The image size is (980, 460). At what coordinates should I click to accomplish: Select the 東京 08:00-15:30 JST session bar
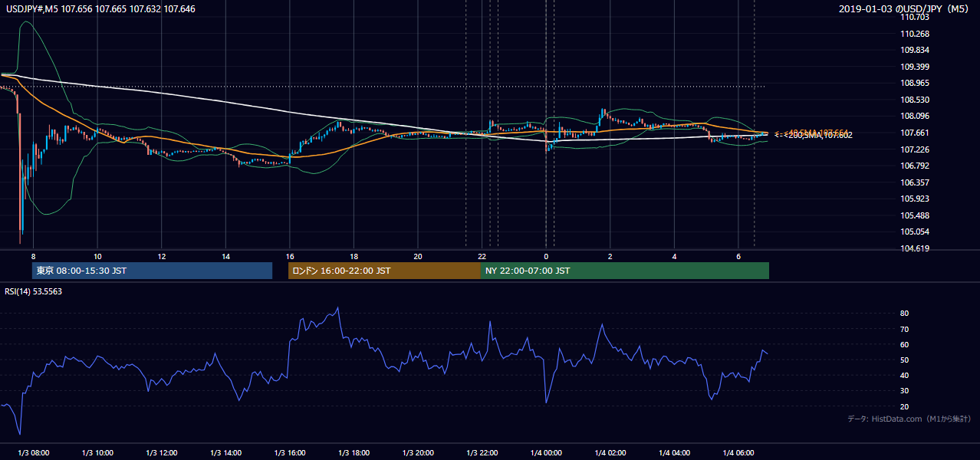pos(152,271)
